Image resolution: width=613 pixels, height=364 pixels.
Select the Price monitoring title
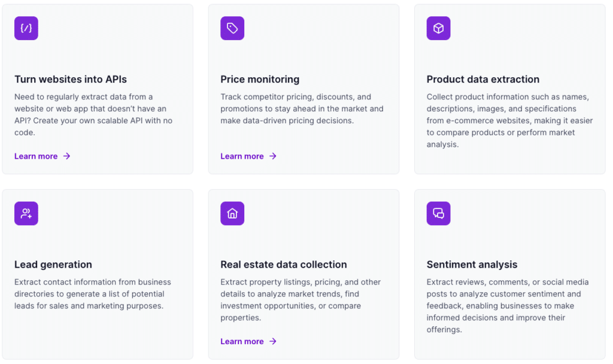(x=260, y=79)
